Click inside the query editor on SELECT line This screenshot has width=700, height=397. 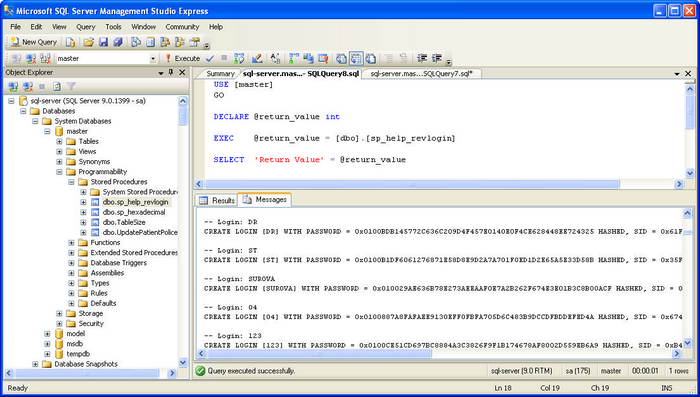tap(309, 160)
